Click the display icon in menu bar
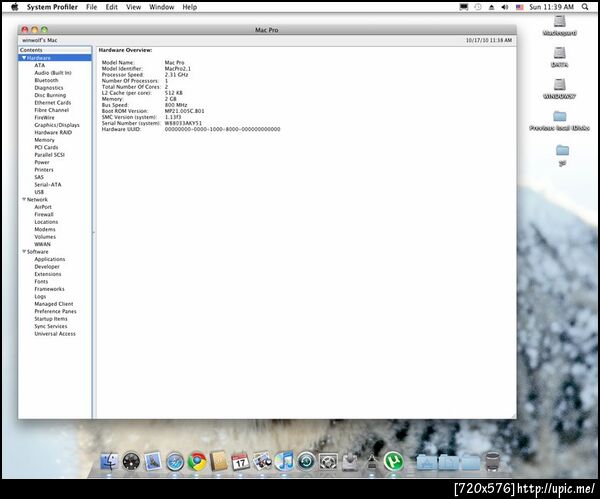The width and height of the screenshot is (600, 499). pos(464,7)
